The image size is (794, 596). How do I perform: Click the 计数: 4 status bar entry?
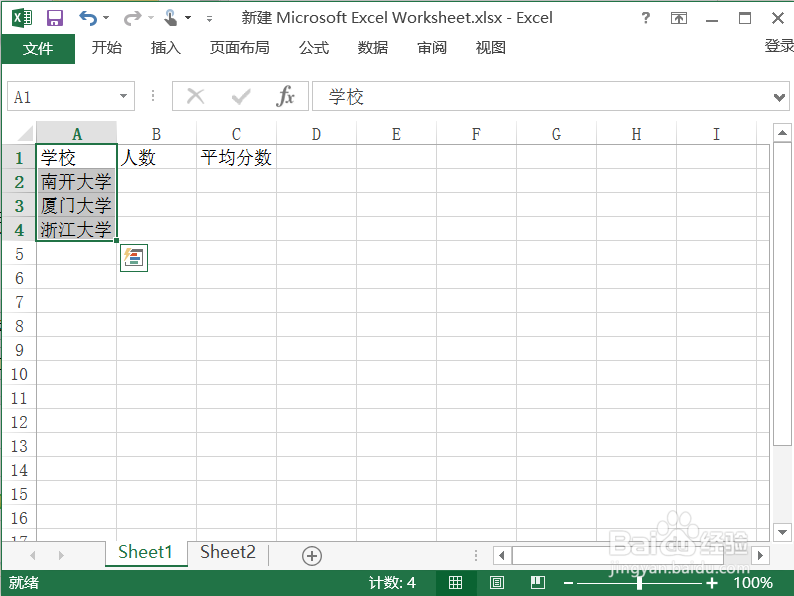[392, 583]
